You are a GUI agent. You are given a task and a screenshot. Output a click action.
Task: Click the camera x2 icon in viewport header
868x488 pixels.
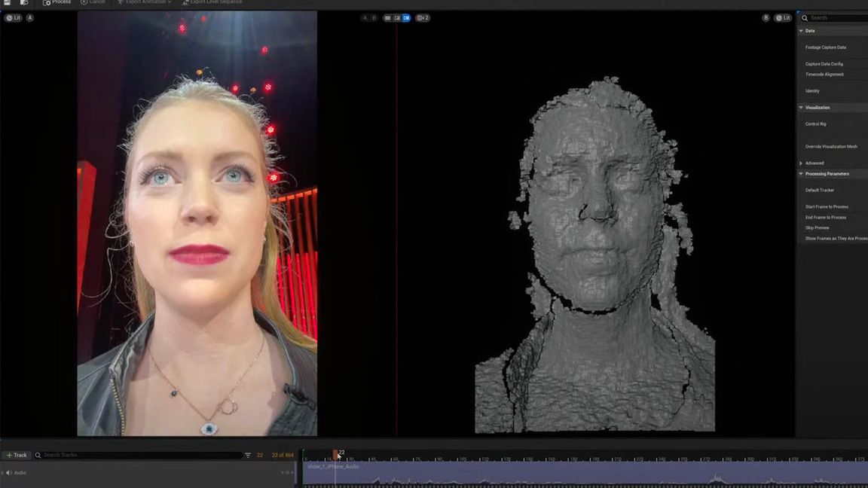tap(423, 17)
